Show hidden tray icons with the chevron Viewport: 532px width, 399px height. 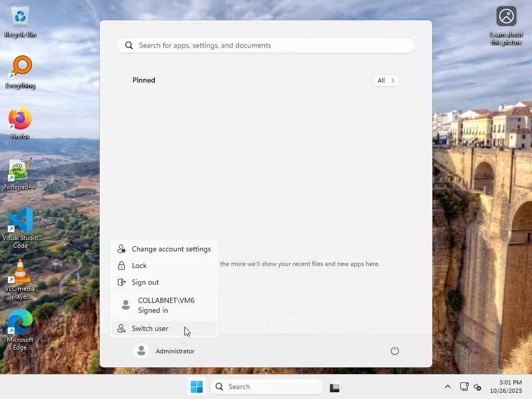coord(447,387)
